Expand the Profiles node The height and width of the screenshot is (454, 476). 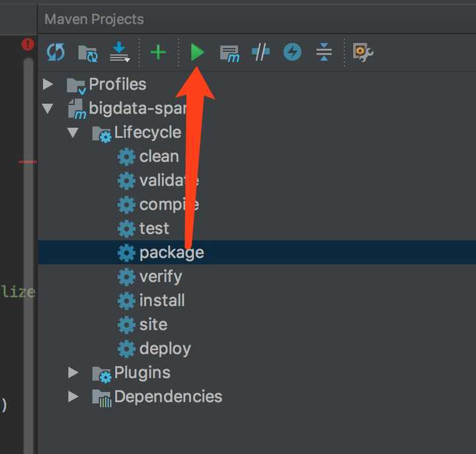coord(48,85)
